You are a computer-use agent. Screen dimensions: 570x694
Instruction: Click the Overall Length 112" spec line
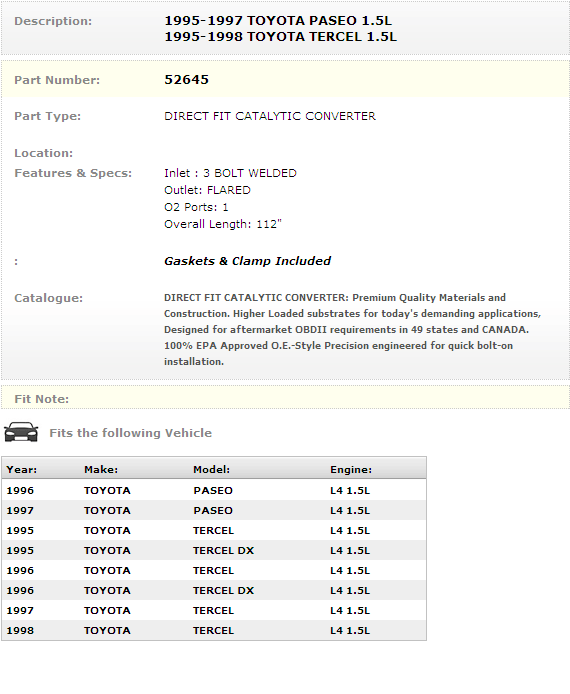click(223, 224)
